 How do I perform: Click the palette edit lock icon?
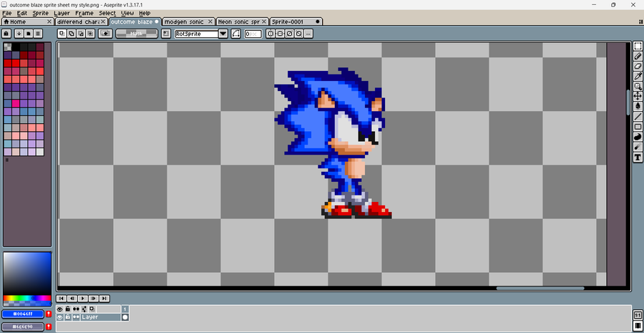click(x=6, y=34)
